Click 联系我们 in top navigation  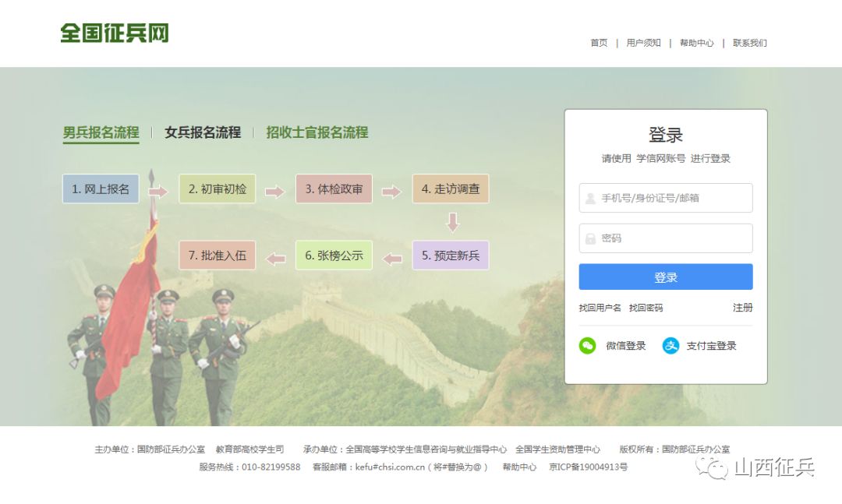point(750,43)
